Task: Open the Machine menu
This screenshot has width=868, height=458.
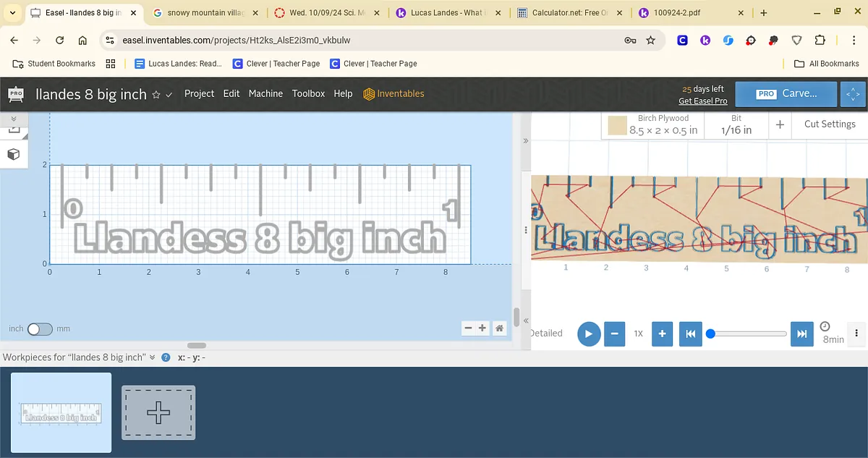Action: pyautogui.click(x=265, y=93)
